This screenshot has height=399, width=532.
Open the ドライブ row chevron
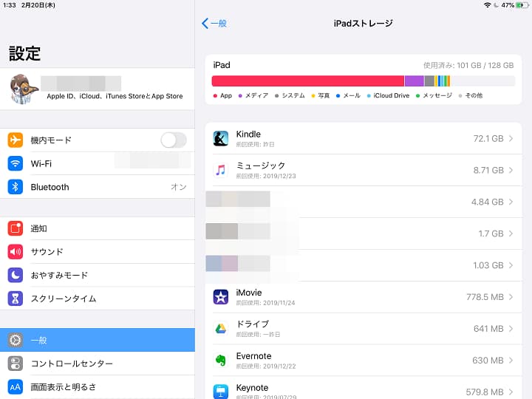[x=511, y=328]
